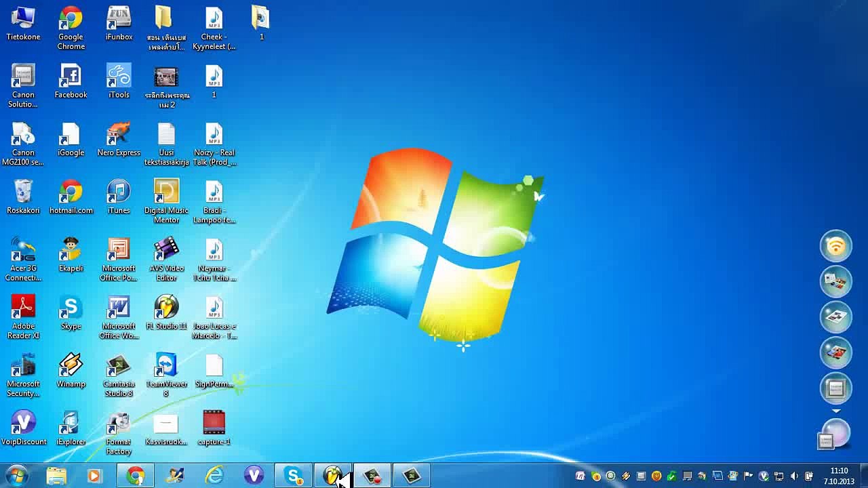Viewport: 868px width, 488px height.
Task: Launch Google Chrome from the desktop
Action: point(71,28)
